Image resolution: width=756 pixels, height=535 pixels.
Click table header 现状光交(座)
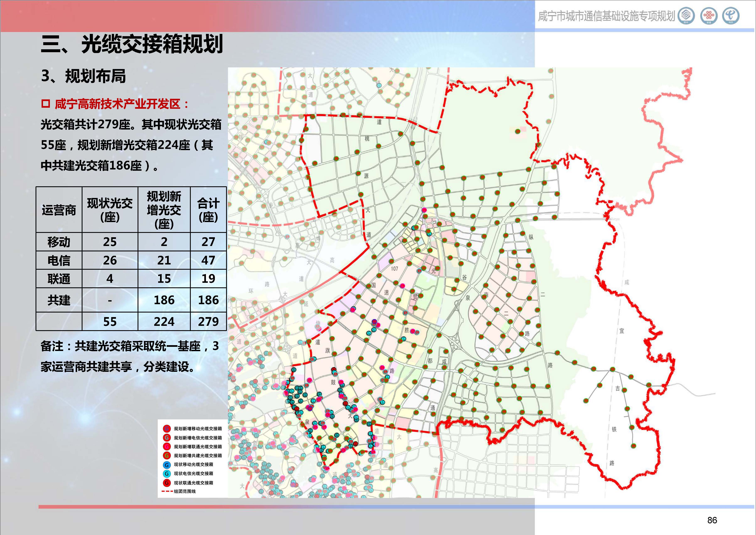[110, 210]
